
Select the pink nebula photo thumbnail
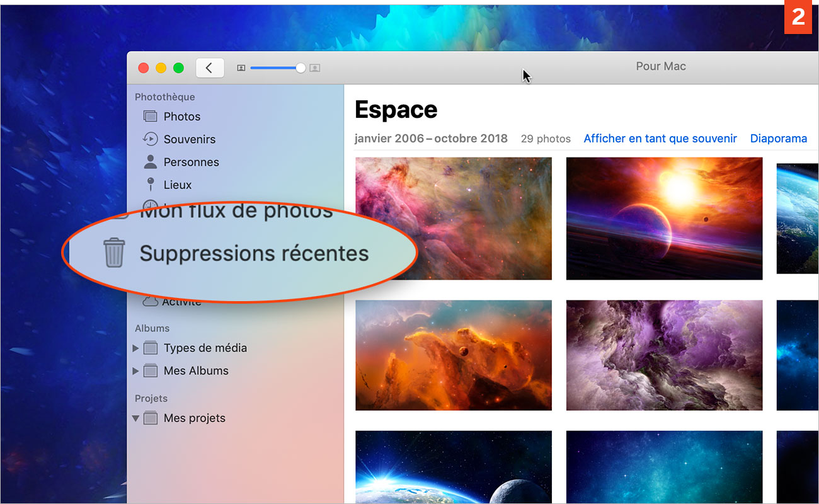[x=454, y=218]
